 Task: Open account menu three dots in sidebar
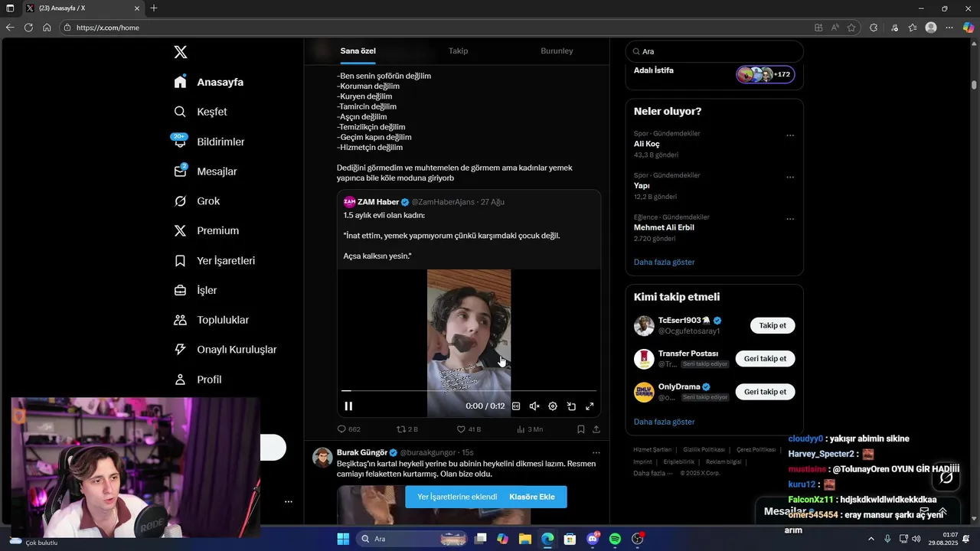[289, 502]
